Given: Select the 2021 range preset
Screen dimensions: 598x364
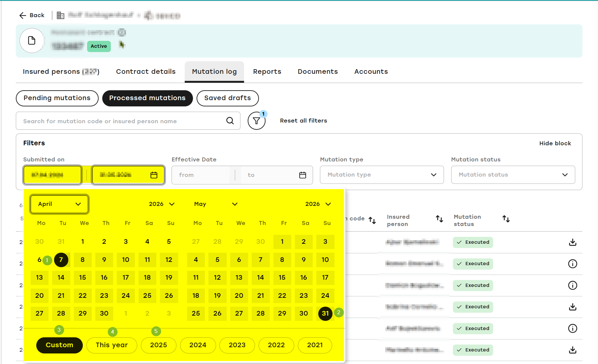Looking at the screenshot, I should point(315,345).
